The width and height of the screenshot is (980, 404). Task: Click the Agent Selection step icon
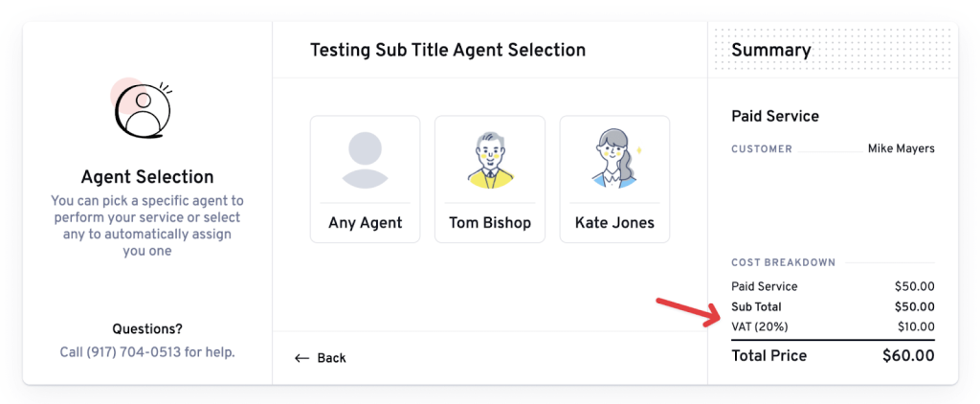pyautogui.click(x=143, y=110)
